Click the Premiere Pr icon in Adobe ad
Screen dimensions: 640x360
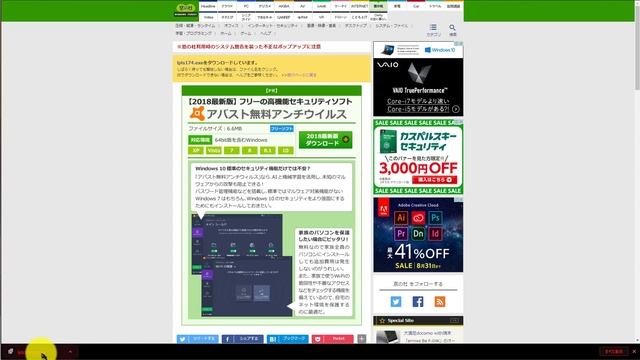(401, 233)
